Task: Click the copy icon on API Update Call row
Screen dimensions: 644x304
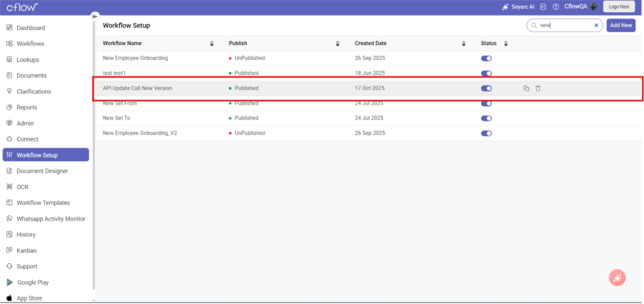Action: [526, 88]
